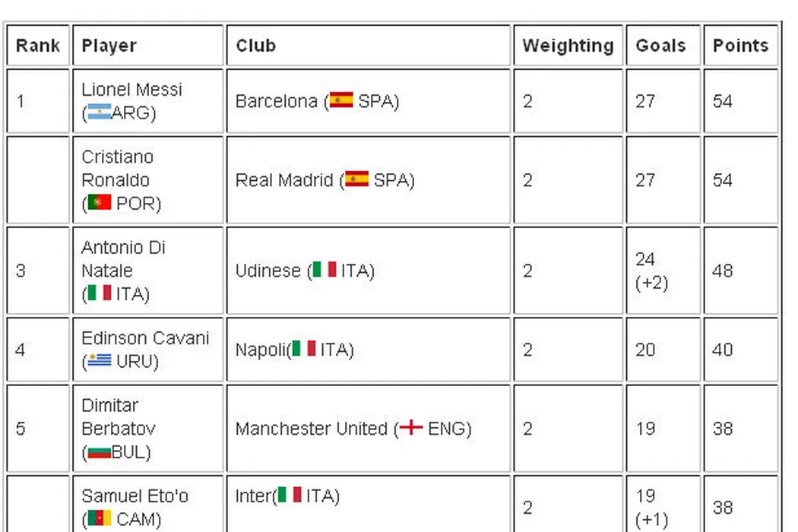Click the Weighting column header
Screen dimensions: 798x532
tap(568, 46)
